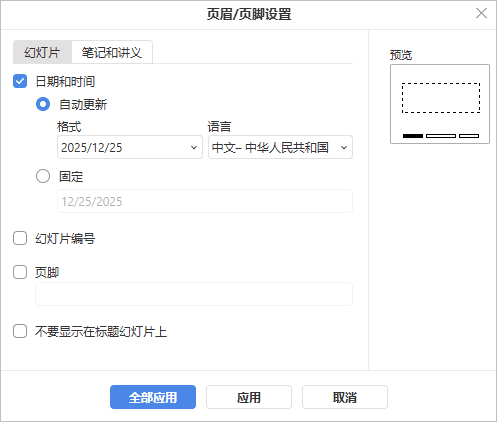
Task: Click the 语言 label text
Action: click(219, 127)
